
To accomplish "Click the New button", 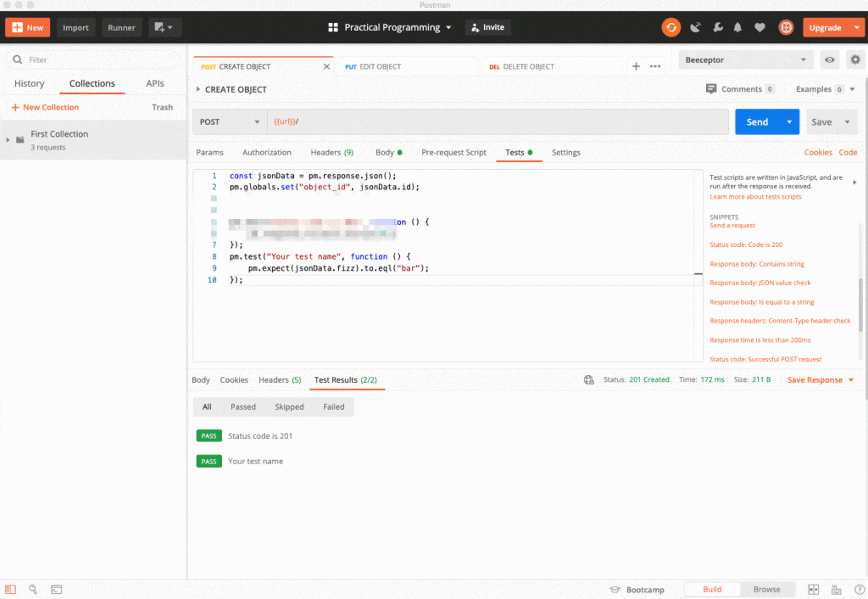I will click(27, 27).
